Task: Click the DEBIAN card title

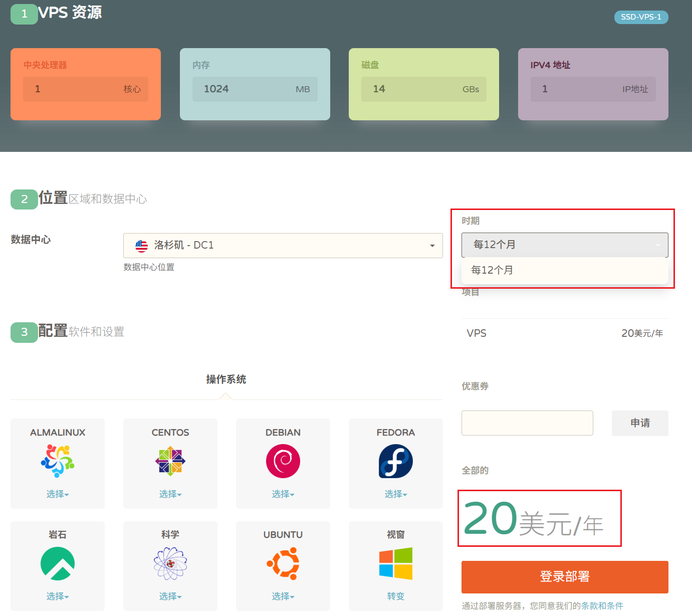Action: coord(283,433)
